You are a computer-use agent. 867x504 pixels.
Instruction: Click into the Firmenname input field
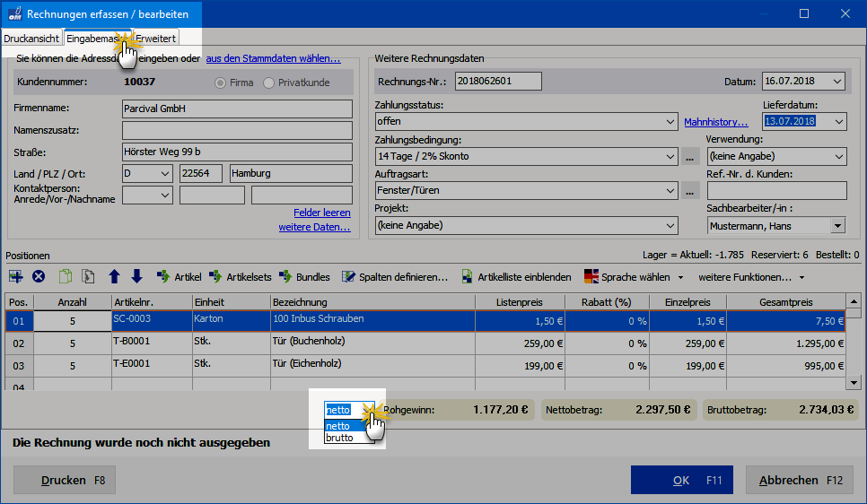pos(237,109)
